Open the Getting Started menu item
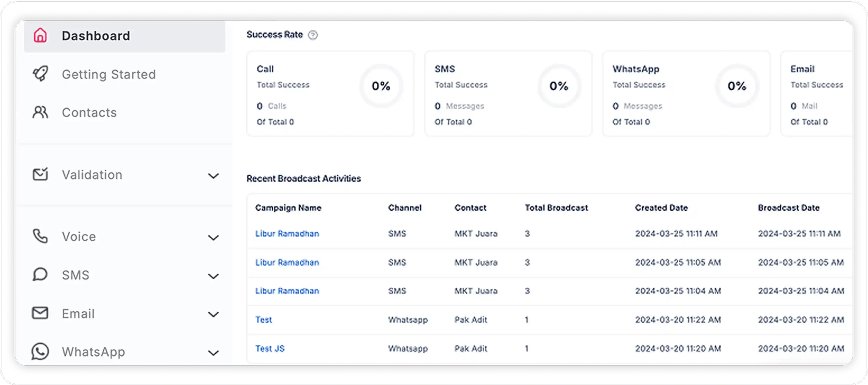The width and height of the screenshot is (868, 385). [x=109, y=74]
